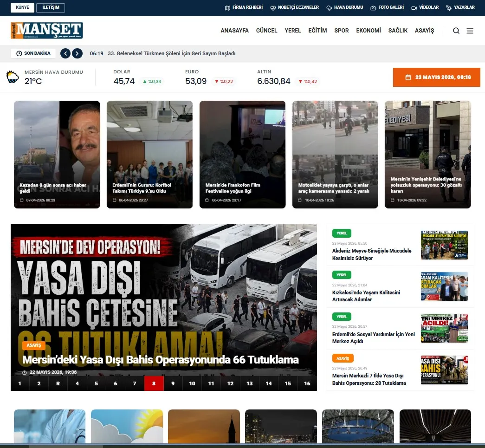Open the İletişim page
The height and width of the screenshot is (448, 485).
point(51,8)
